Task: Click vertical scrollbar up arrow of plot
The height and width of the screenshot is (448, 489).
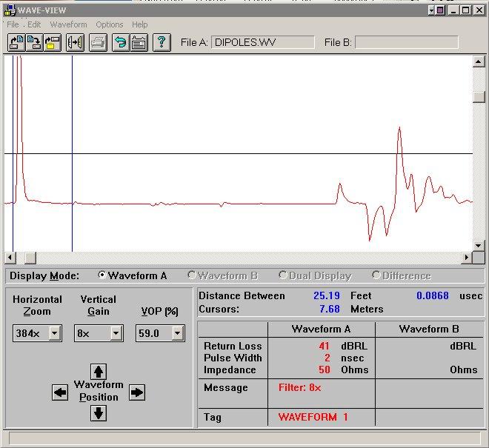Action: (479, 61)
